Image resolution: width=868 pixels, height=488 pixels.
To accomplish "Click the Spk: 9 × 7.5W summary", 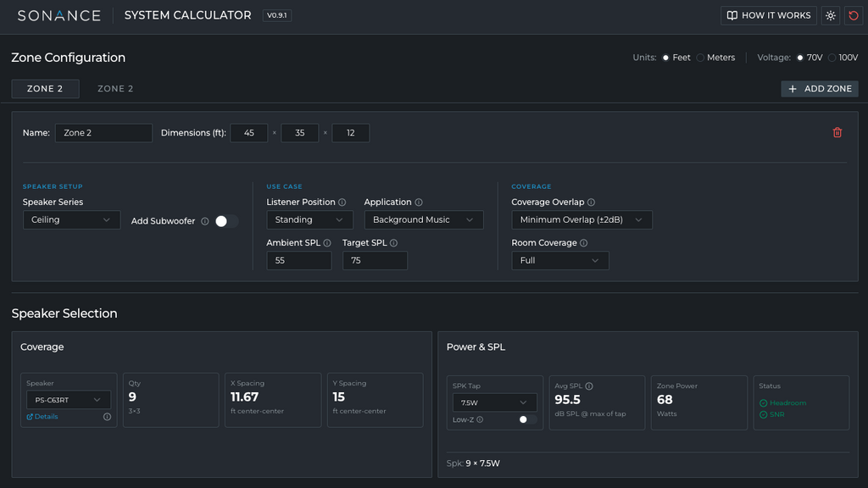I will (473, 463).
